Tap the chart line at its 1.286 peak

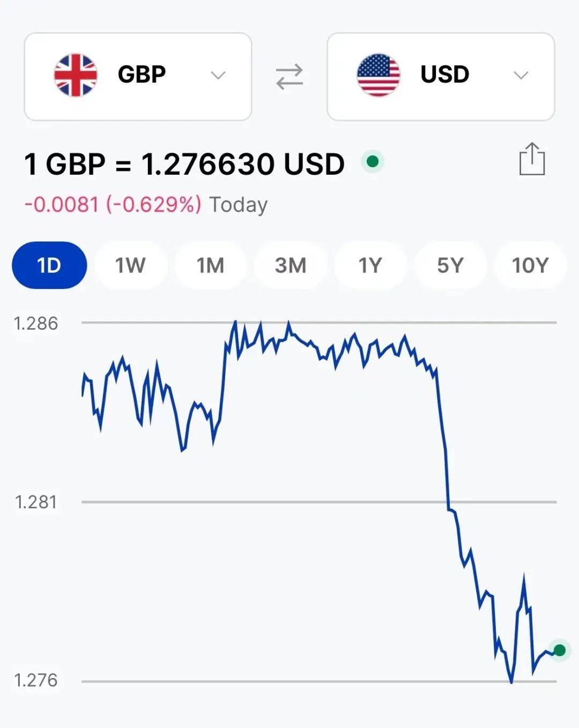point(235,323)
